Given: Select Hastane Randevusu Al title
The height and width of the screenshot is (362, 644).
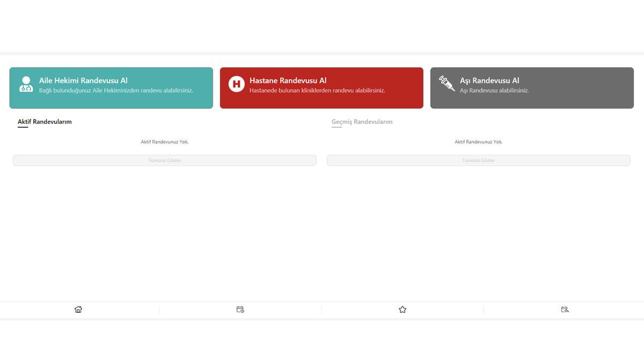Looking at the screenshot, I should (288, 80).
